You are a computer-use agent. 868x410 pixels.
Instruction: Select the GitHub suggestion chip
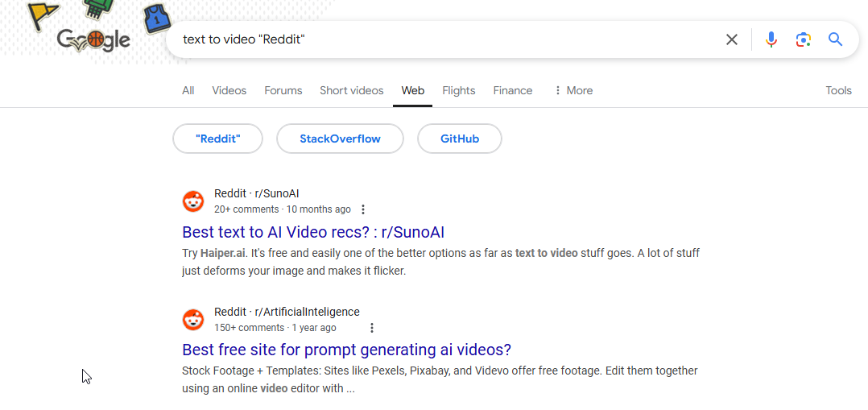coord(460,139)
